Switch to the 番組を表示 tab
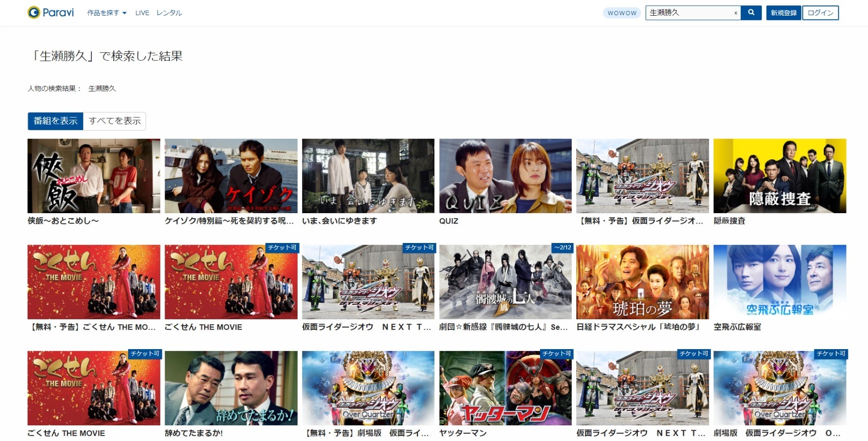 tap(55, 121)
